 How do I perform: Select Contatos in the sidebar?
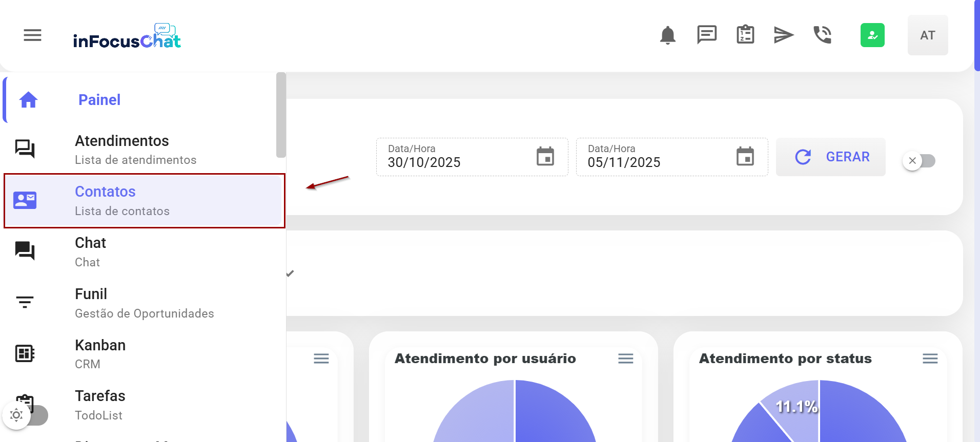click(x=144, y=201)
